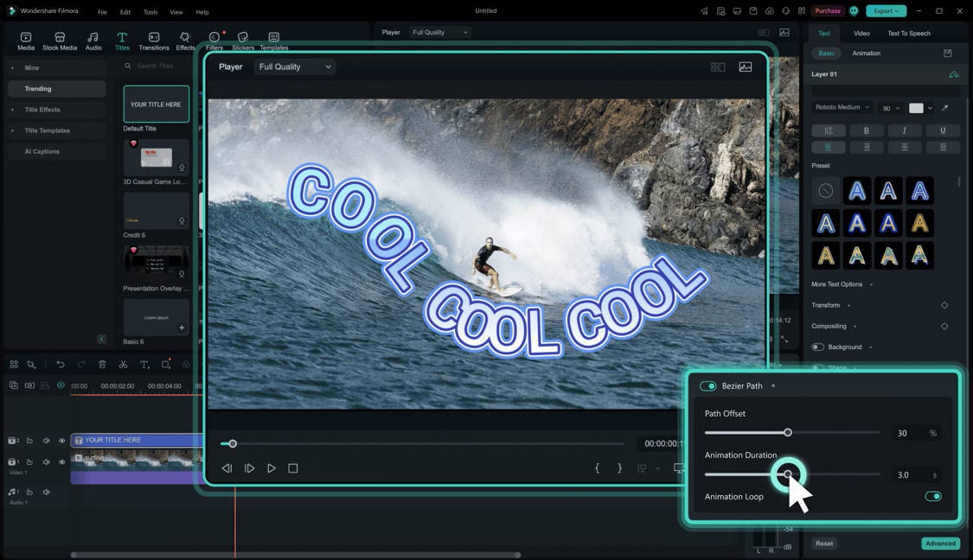Image resolution: width=973 pixels, height=560 pixels.
Task: Open the Filters panel
Action: tap(214, 41)
